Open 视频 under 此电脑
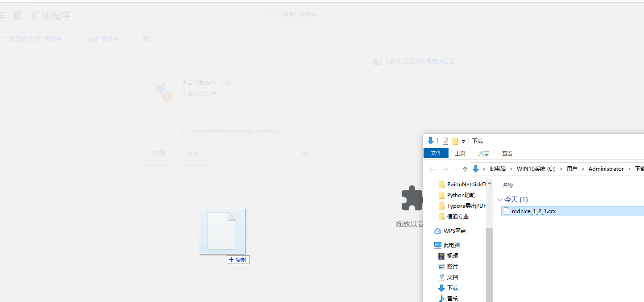644x302 pixels. coord(453,256)
